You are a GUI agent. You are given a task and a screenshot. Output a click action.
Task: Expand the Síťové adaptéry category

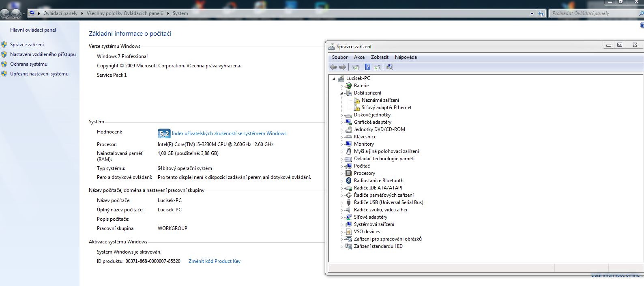coord(341,217)
